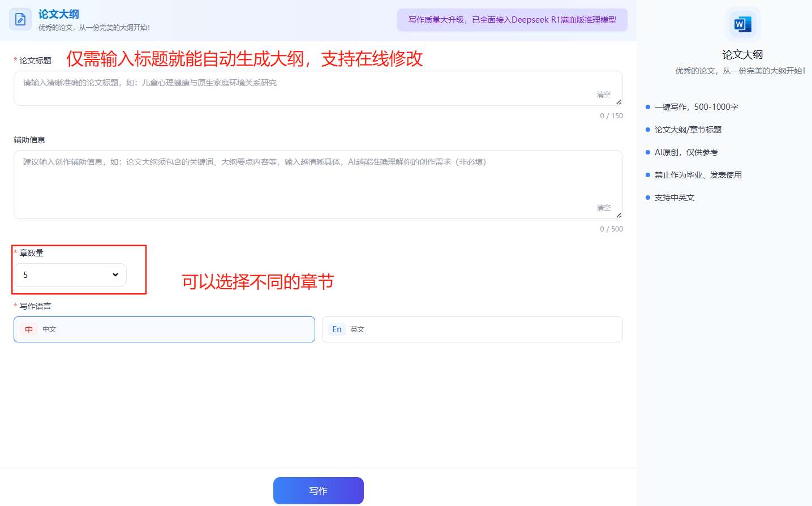Expand the 章数量 dropdown arrow
The width and height of the screenshot is (812, 506).
(115, 275)
